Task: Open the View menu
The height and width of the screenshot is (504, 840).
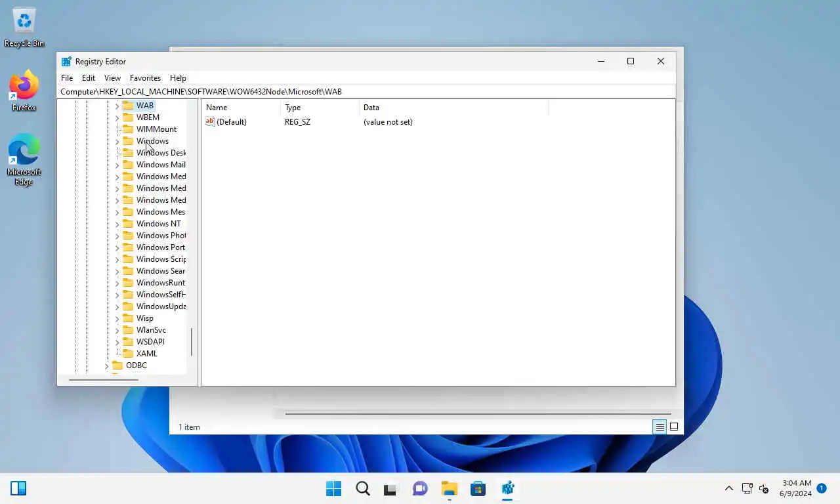Action: point(112,77)
